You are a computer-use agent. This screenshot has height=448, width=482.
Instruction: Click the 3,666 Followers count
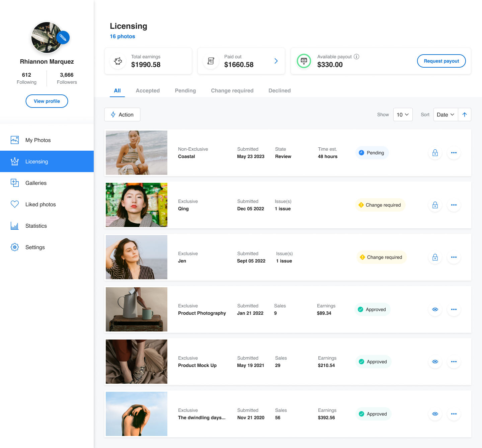(67, 78)
